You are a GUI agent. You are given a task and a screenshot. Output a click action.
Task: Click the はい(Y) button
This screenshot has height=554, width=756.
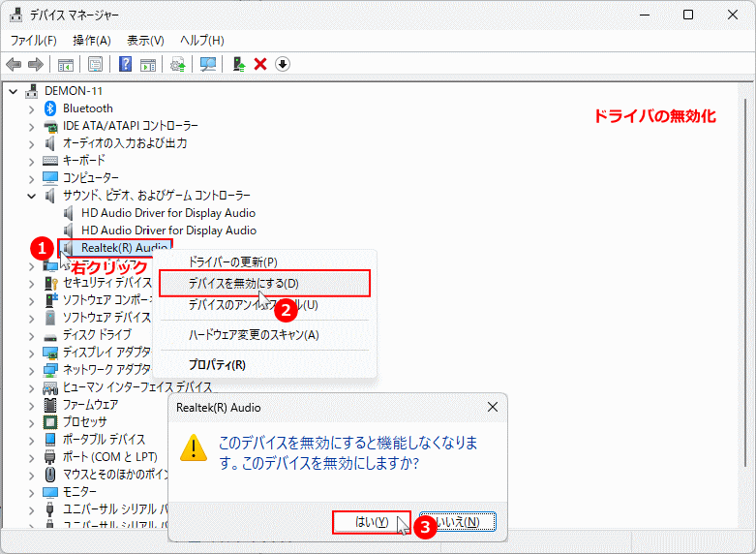372,522
